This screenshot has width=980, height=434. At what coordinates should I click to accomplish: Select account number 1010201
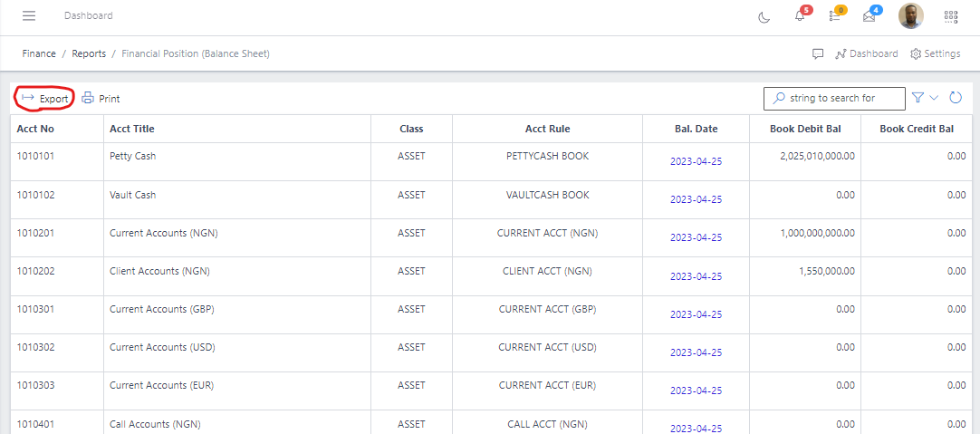click(35, 233)
